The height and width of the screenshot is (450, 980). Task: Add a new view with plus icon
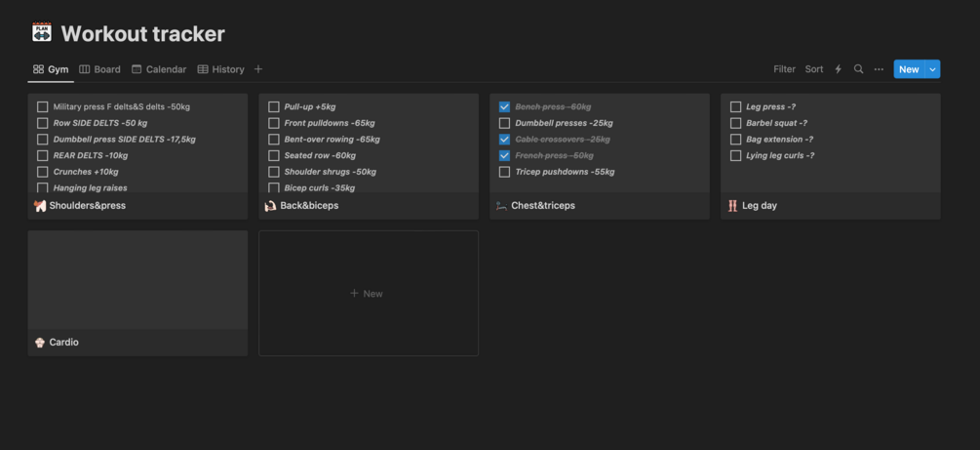click(x=258, y=69)
